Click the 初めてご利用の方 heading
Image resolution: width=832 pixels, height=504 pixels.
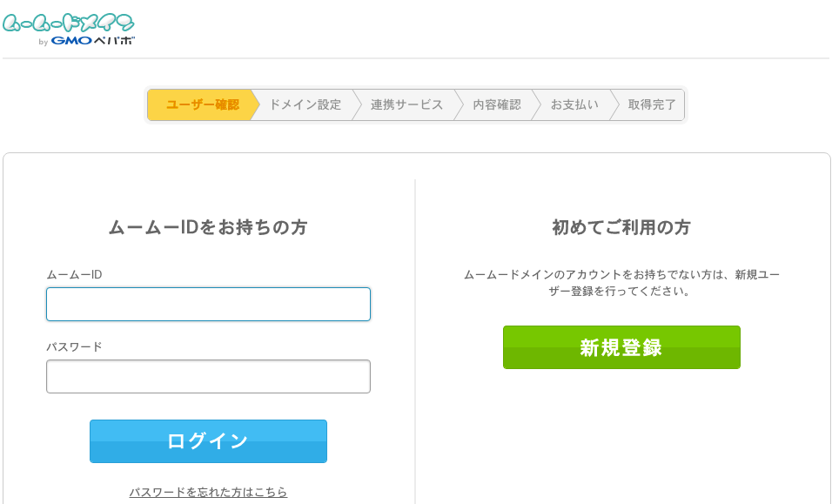(621, 227)
